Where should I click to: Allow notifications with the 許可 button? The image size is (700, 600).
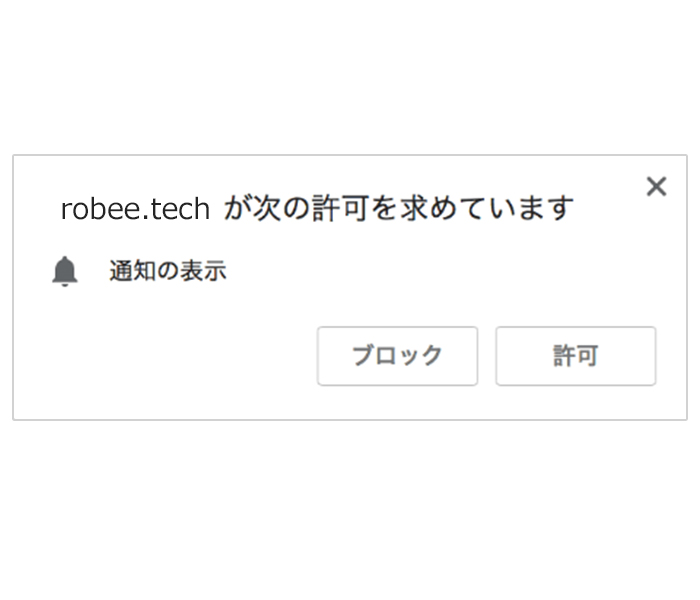(x=575, y=356)
